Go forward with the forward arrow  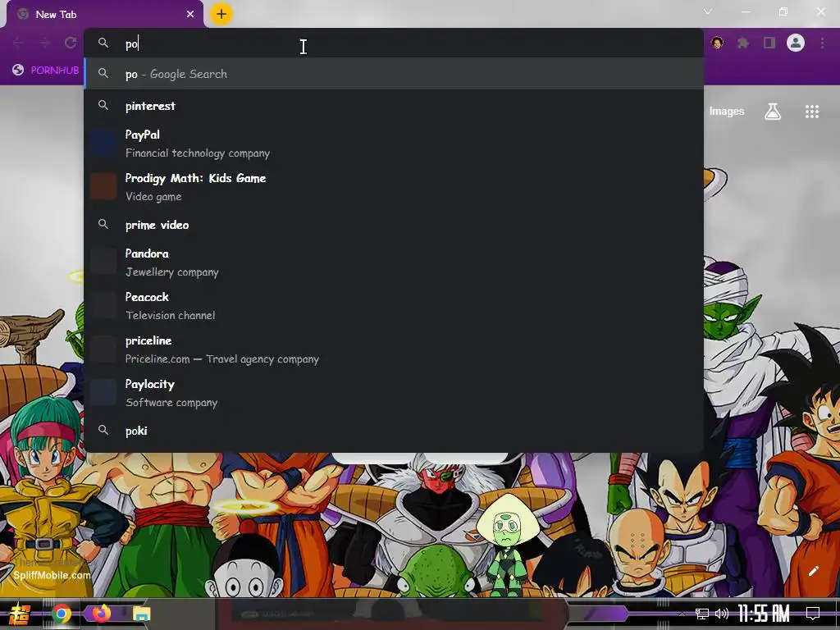pyautogui.click(x=44, y=43)
